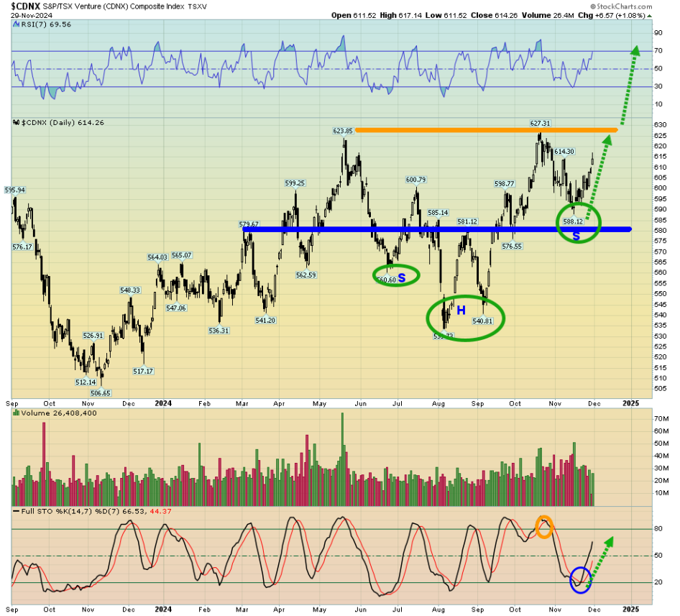Click the 2025 marker on bottom time axis
The image size is (680, 616).
click(630, 607)
